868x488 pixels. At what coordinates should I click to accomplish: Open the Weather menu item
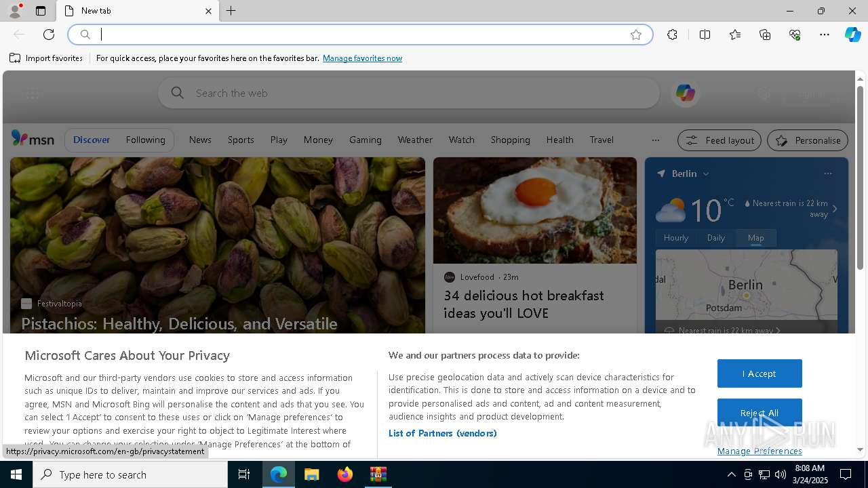(415, 140)
